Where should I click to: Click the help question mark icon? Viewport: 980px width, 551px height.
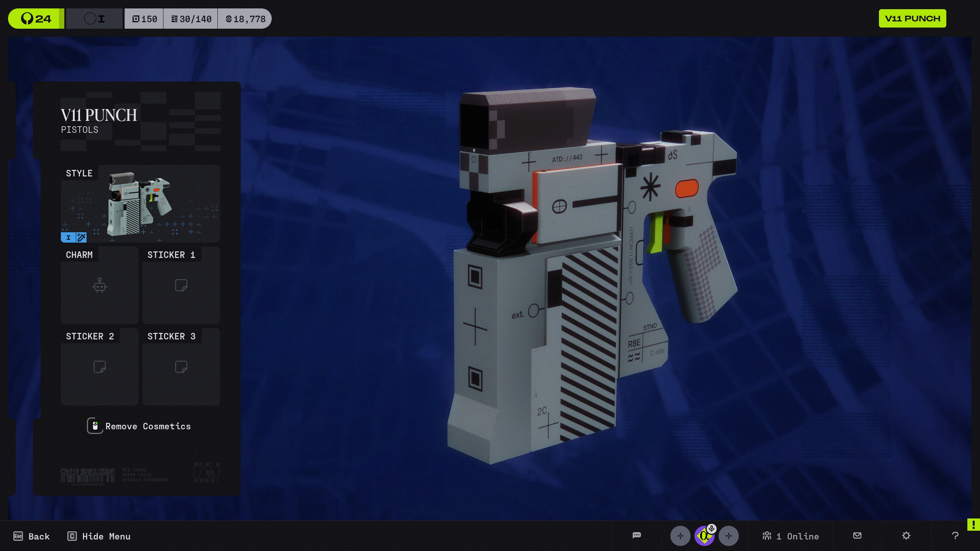pos(955,536)
